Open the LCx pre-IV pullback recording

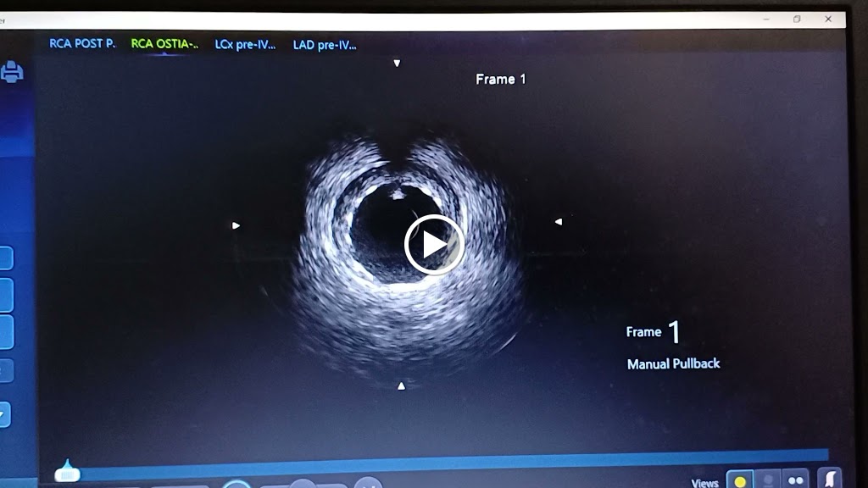[x=245, y=43]
